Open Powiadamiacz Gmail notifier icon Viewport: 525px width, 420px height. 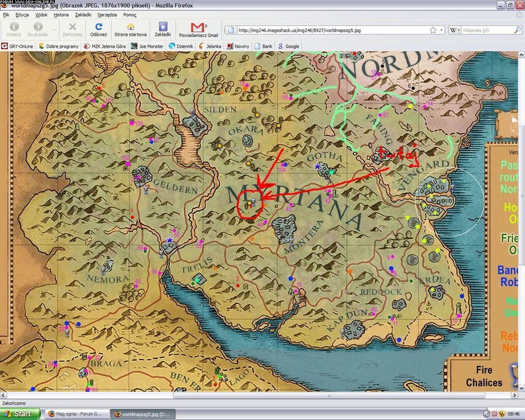pos(198,29)
